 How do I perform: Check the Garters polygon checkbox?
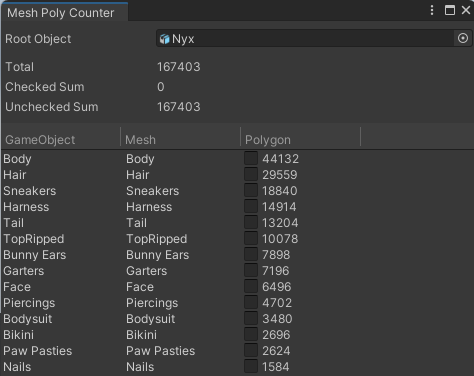251,270
